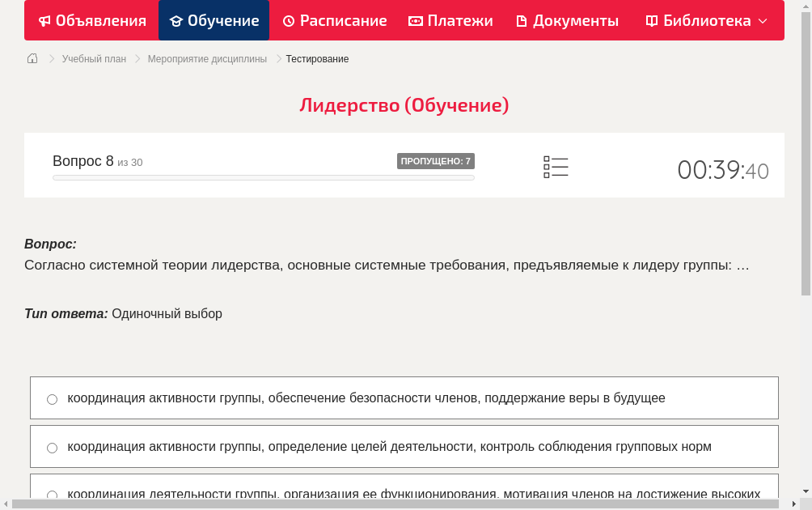Viewport: 812px width, 510px height.
Task: Click the question progress bar
Action: click(263, 177)
